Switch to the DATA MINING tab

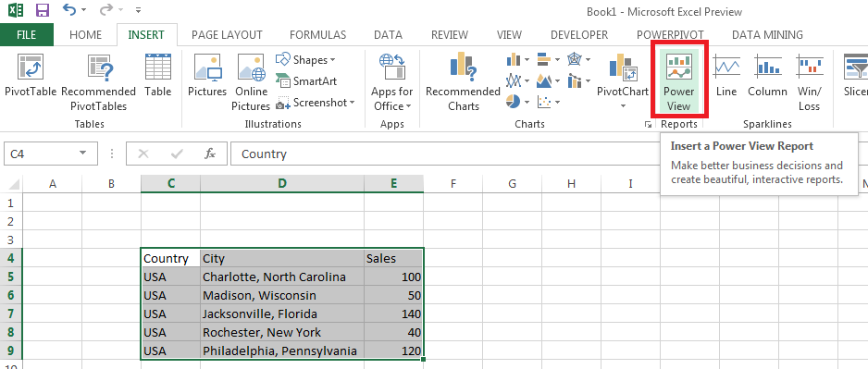767,35
